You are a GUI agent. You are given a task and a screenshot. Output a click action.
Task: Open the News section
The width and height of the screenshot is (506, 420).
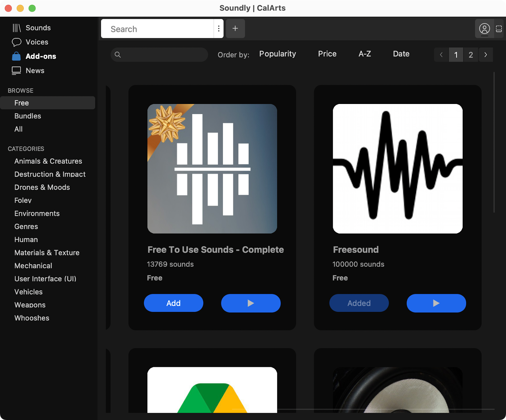click(x=28, y=70)
